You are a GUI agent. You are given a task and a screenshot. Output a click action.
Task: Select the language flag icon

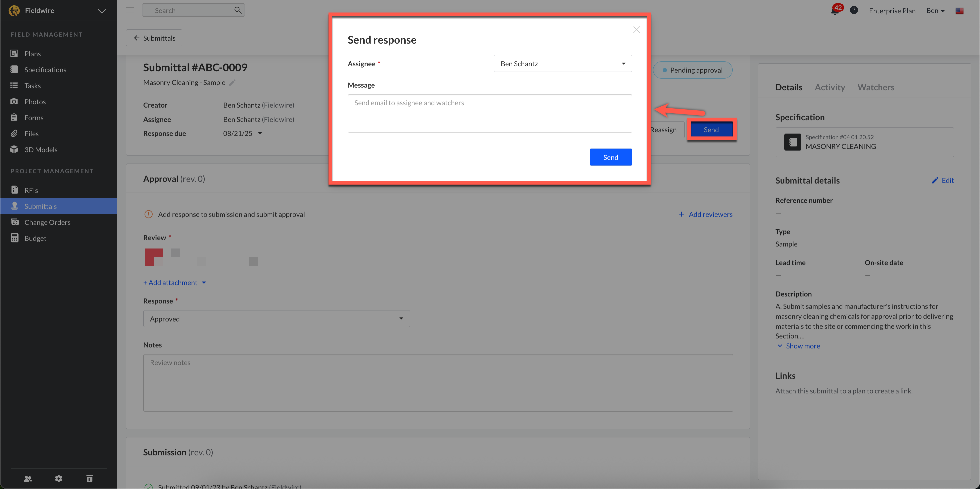[959, 11]
